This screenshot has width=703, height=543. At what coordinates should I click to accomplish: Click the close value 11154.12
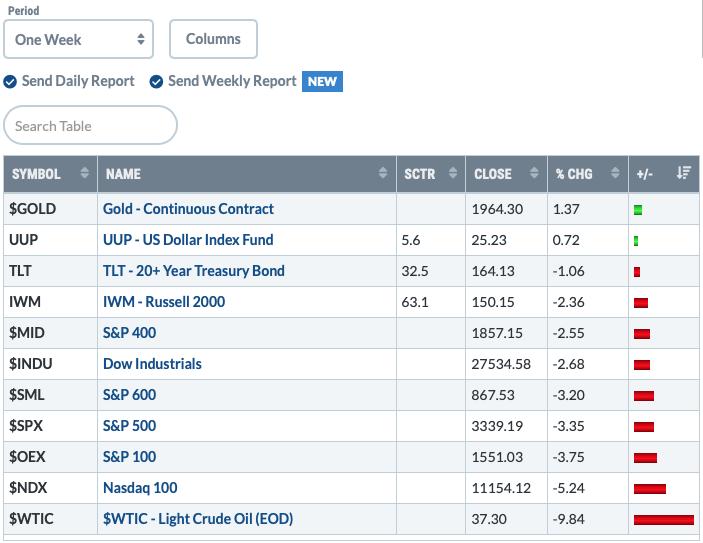point(501,487)
